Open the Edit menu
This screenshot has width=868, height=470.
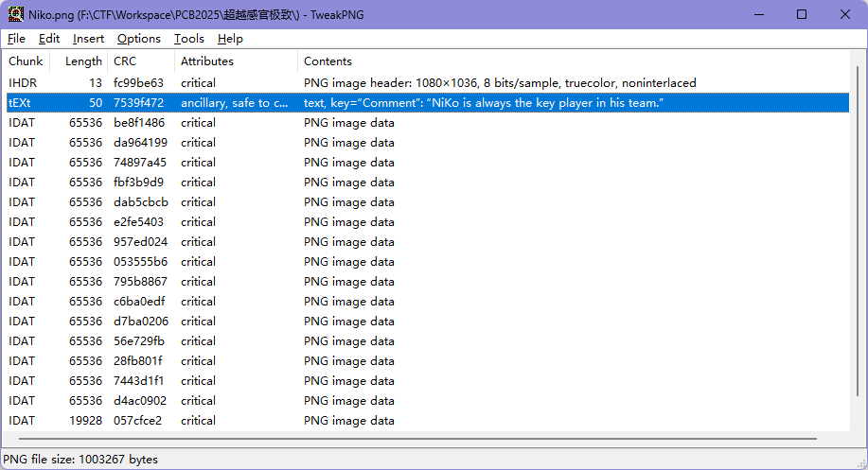[x=49, y=39]
